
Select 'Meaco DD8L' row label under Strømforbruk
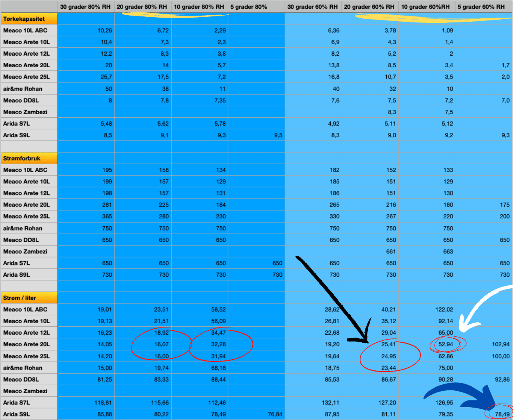coord(29,240)
